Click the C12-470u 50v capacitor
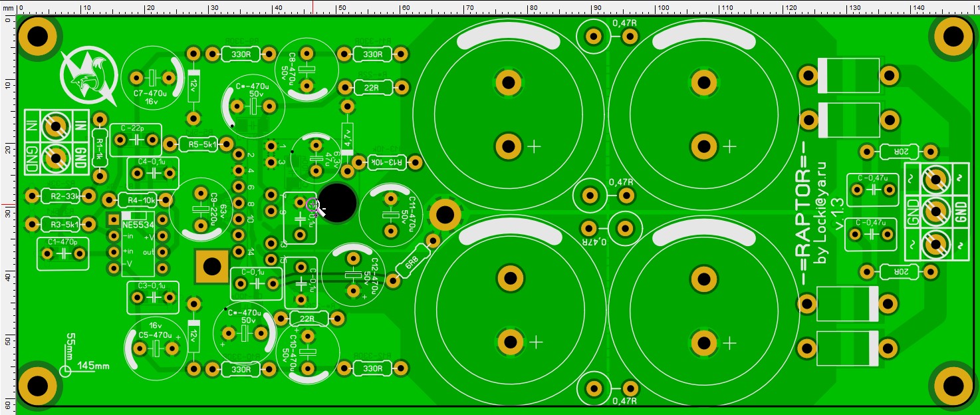Image resolution: width=980 pixels, height=415 pixels. pyautogui.click(x=353, y=275)
